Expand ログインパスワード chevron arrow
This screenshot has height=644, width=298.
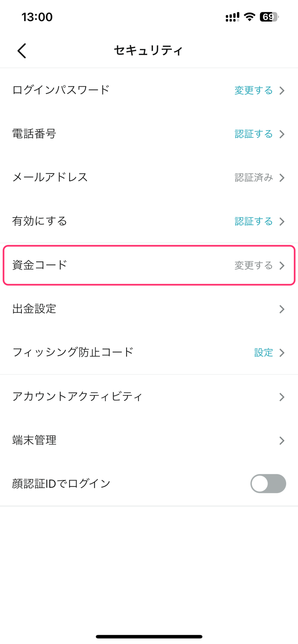pyautogui.click(x=282, y=91)
